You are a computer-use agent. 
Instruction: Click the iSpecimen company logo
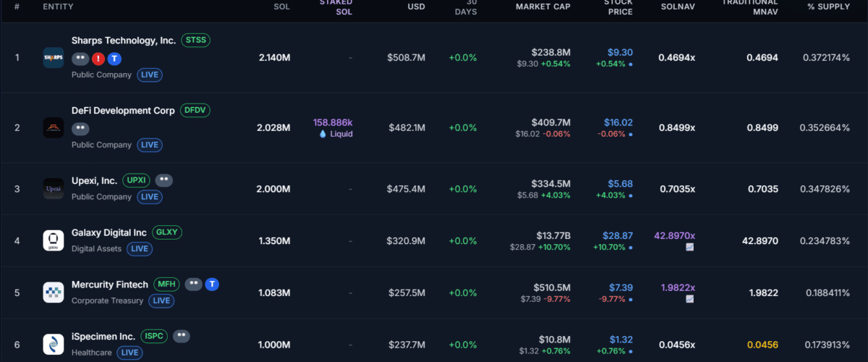(54, 345)
